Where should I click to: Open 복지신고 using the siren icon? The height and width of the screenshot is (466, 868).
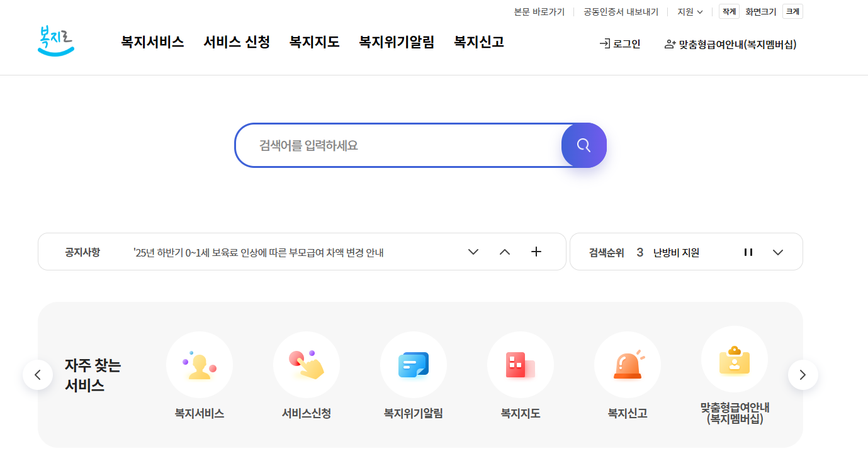[x=628, y=365]
